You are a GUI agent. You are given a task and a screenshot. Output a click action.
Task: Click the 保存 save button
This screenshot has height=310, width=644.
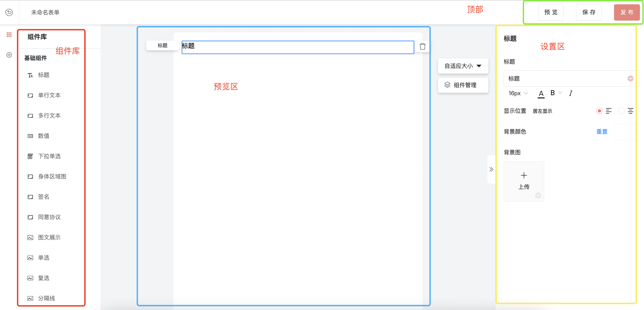(589, 12)
